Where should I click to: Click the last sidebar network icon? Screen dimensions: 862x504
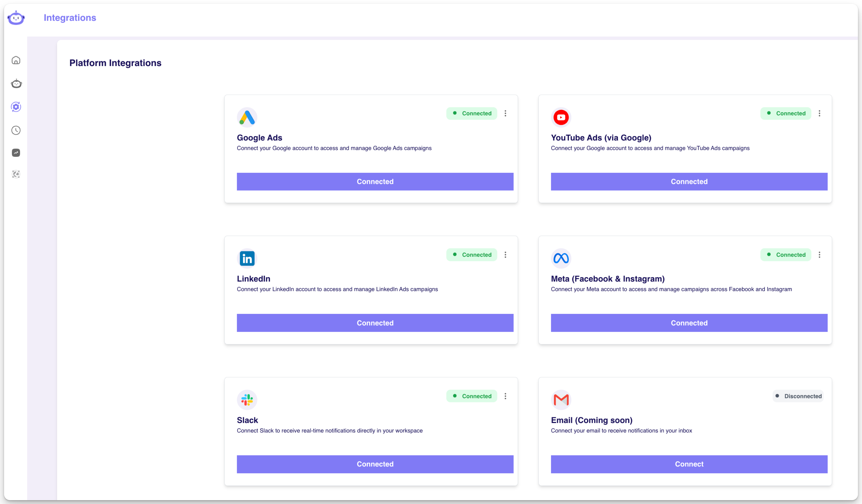(16, 174)
